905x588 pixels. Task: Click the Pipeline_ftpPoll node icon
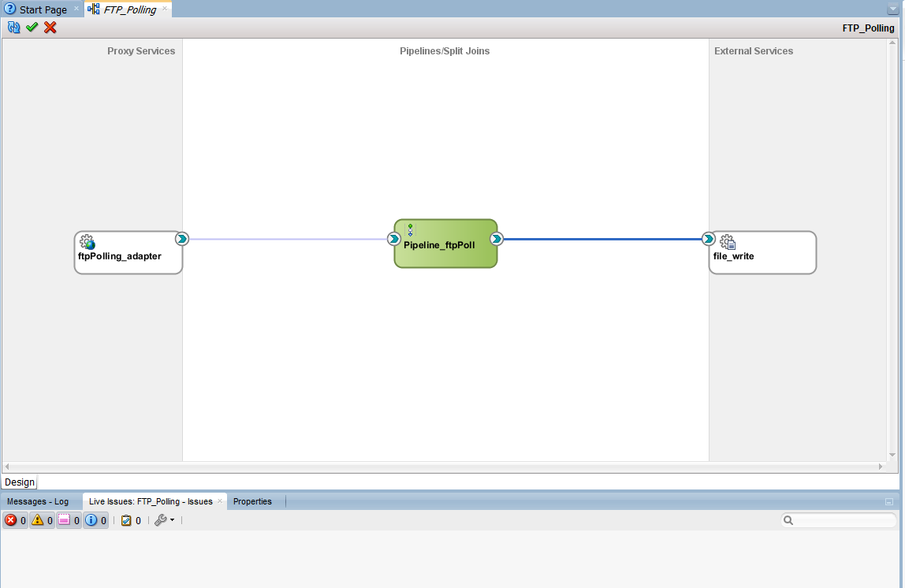tap(410, 230)
